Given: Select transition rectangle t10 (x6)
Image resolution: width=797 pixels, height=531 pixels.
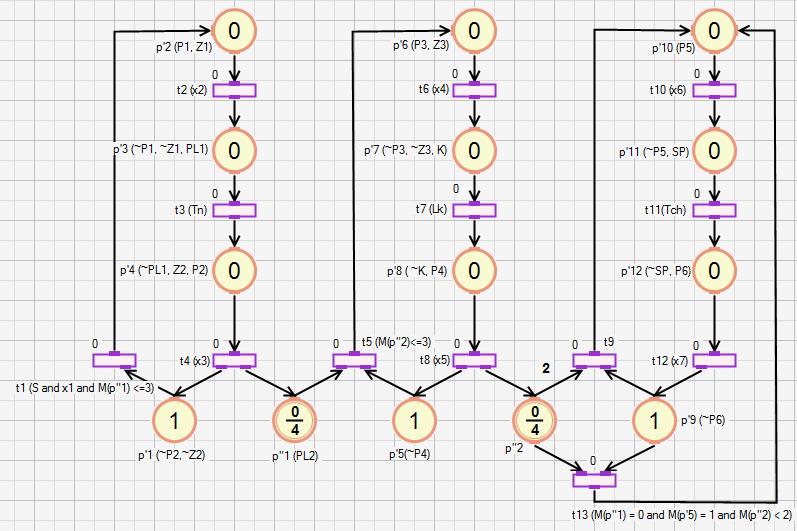Looking at the screenshot, I should pos(714,90).
